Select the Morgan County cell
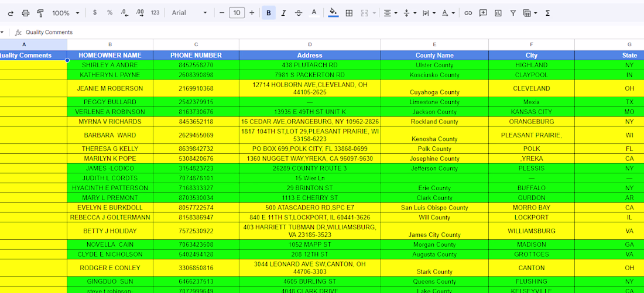This screenshot has height=293, width=644. [x=434, y=244]
